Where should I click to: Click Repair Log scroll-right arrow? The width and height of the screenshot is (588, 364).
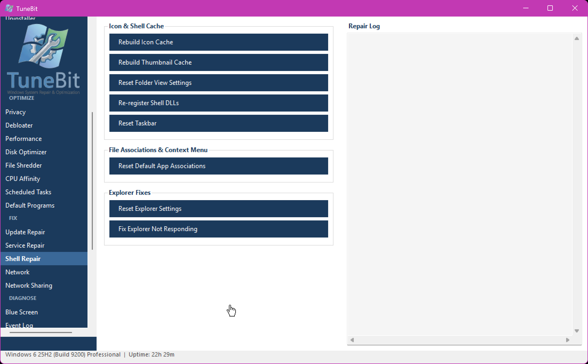(x=568, y=340)
